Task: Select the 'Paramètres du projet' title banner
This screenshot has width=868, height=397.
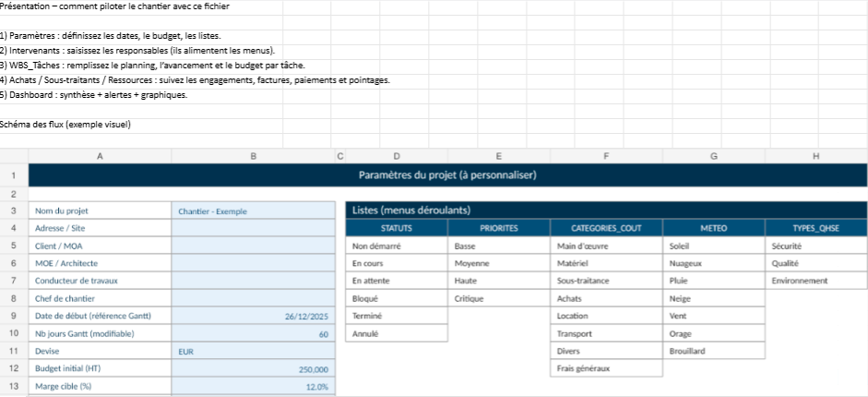Action: point(447,174)
